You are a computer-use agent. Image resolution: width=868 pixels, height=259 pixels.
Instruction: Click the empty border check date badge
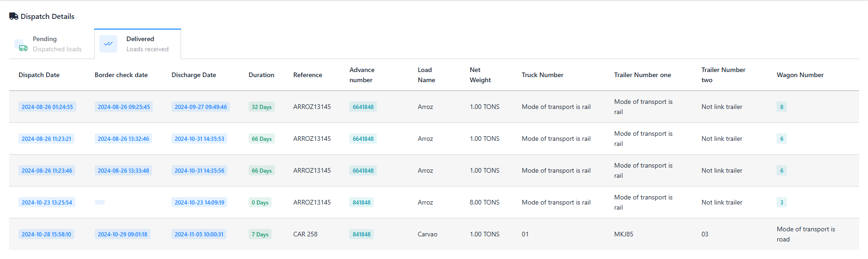(x=100, y=202)
